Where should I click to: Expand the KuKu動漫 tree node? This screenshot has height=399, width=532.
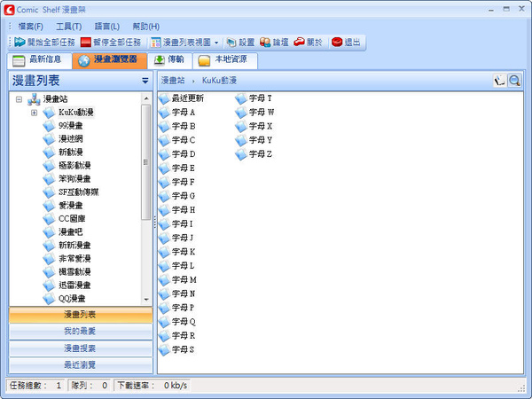[x=34, y=113]
